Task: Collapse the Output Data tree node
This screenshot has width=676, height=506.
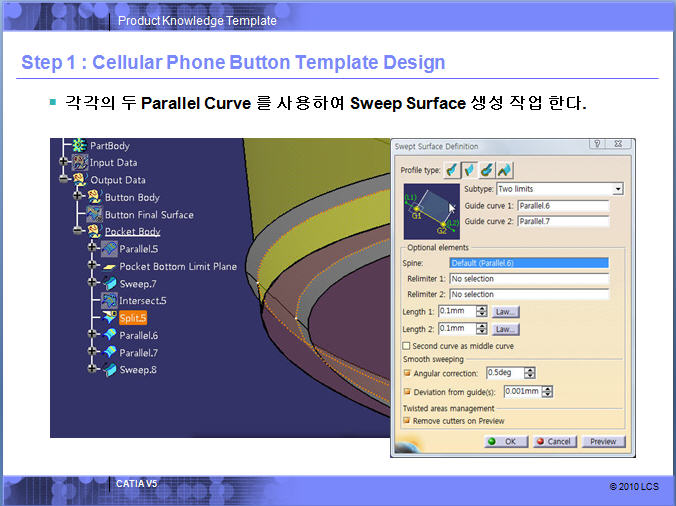Action: [64, 180]
